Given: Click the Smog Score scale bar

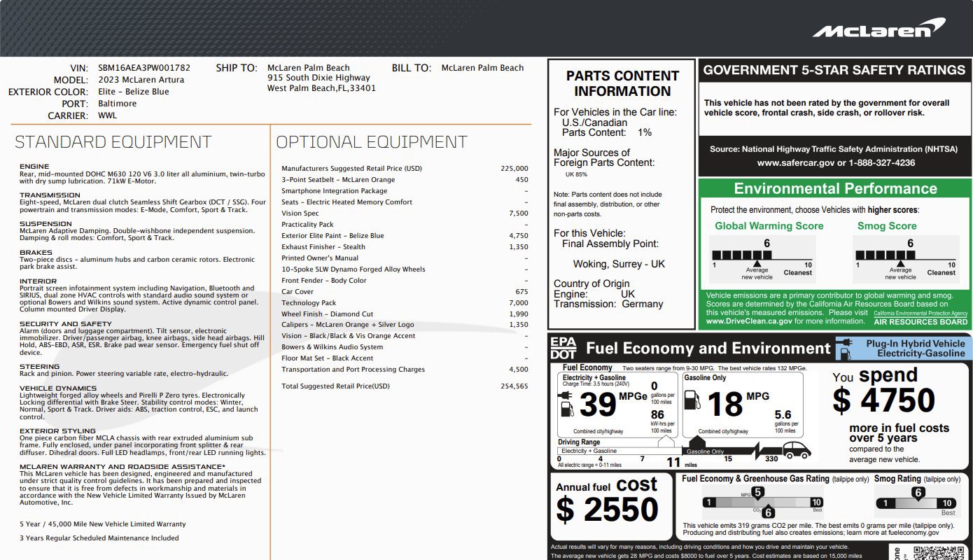Looking at the screenshot, I should 905,255.
